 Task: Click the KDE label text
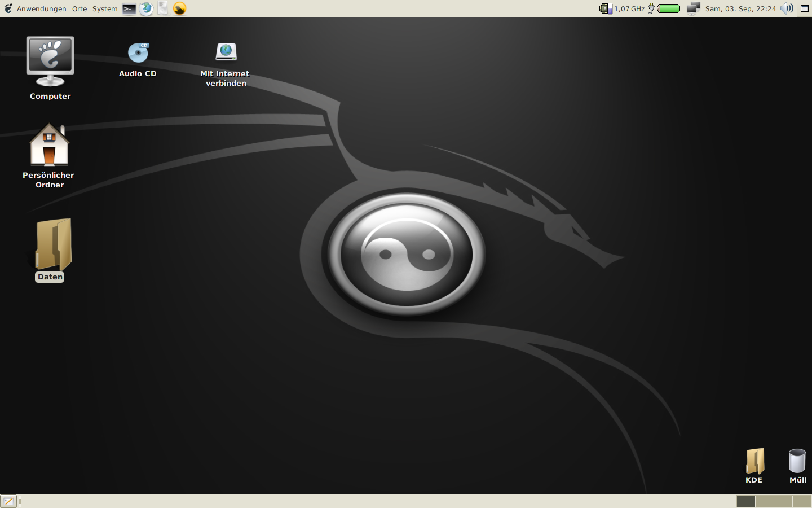point(754,480)
